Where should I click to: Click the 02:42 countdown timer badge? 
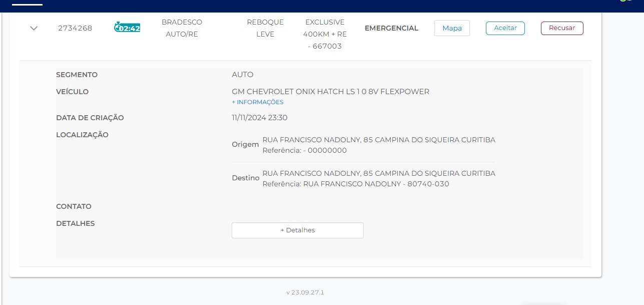pos(127,28)
